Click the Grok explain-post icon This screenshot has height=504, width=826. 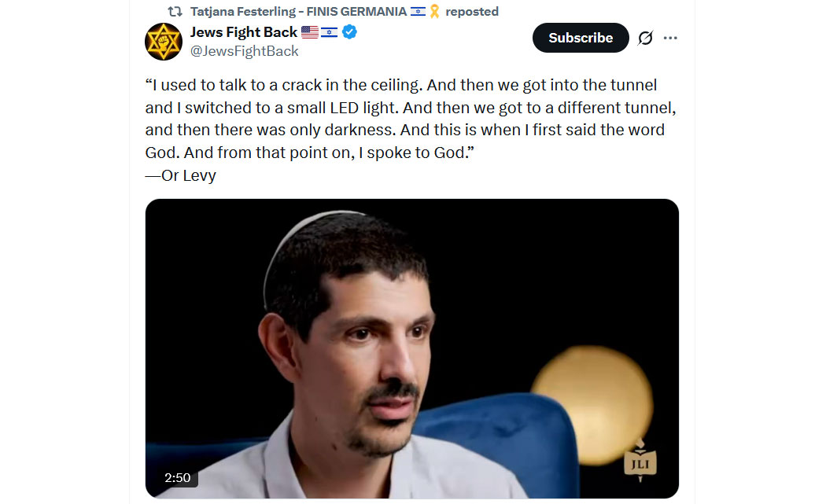click(645, 38)
